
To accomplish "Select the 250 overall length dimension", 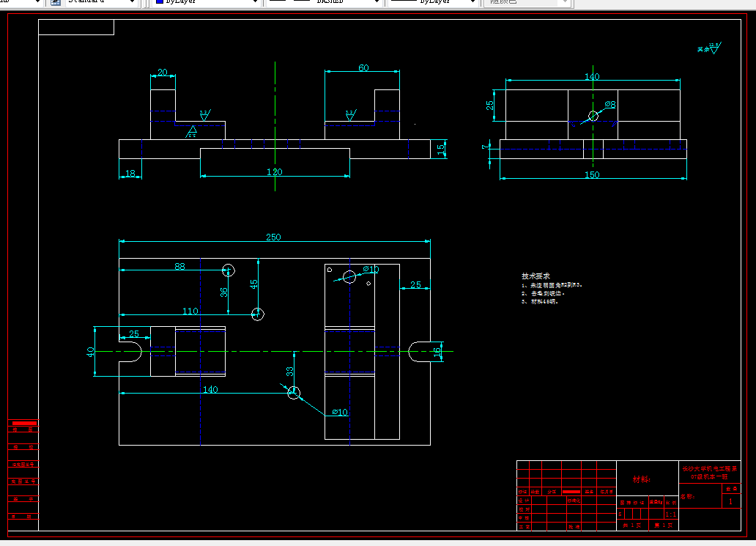I will 273,237.
